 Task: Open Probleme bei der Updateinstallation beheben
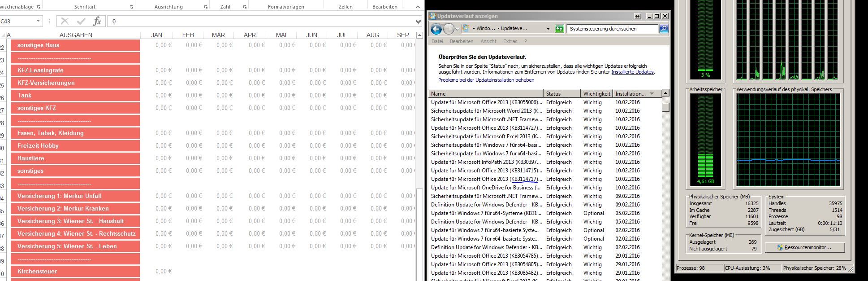coord(486,80)
